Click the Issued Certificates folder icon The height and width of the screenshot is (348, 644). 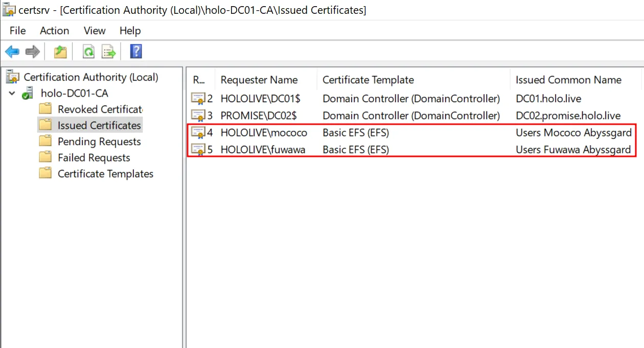click(x=45, y=125)
